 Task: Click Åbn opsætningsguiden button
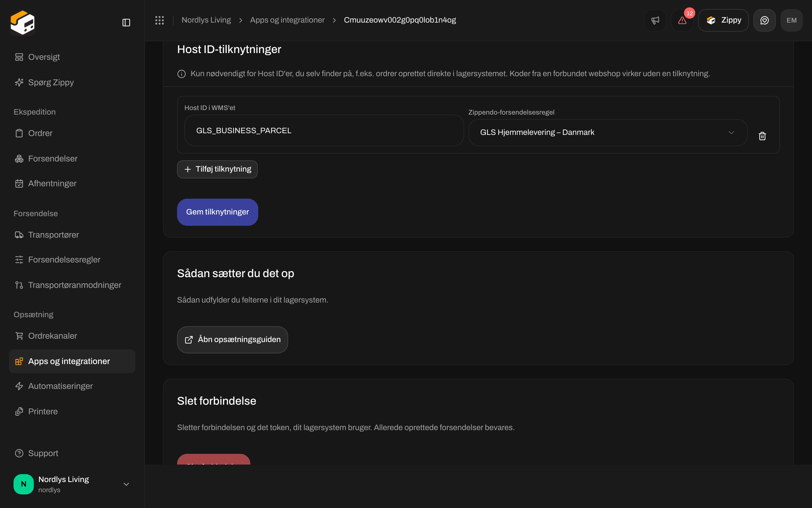click(x=233, y=340)
